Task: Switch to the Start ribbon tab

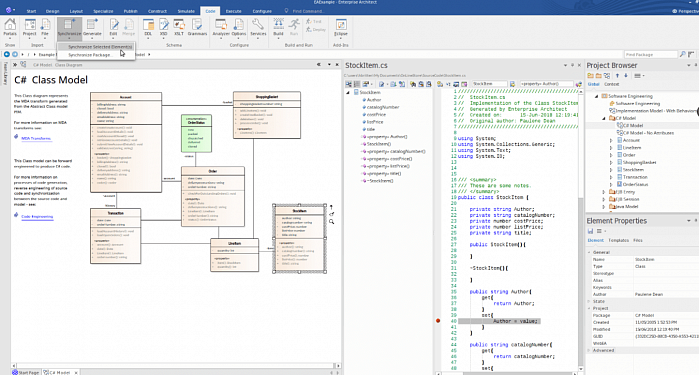Action: (x=31, y=11)
